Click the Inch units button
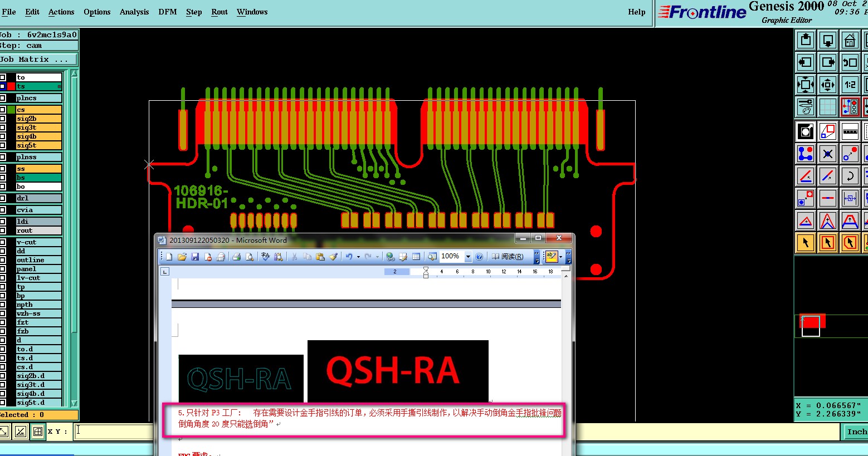This screenshot has width=868, height=456. [x=856, y=432]
